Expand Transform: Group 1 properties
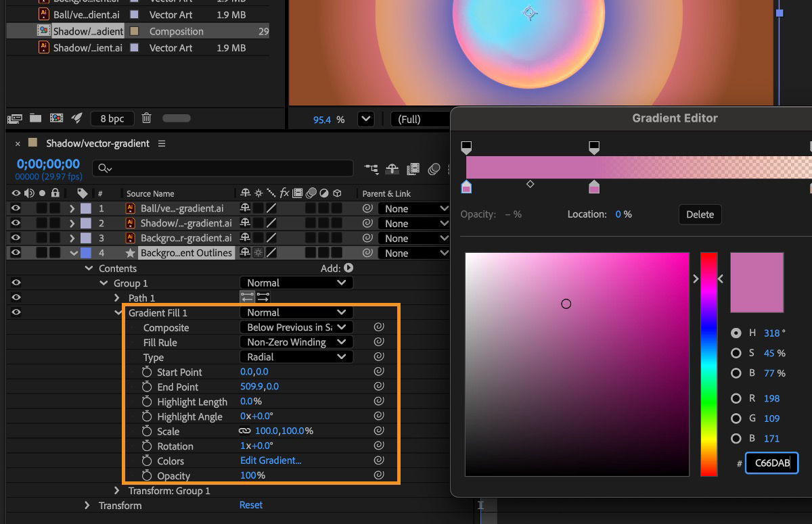Viewport: 812px width, 524px height. (116, 491)
